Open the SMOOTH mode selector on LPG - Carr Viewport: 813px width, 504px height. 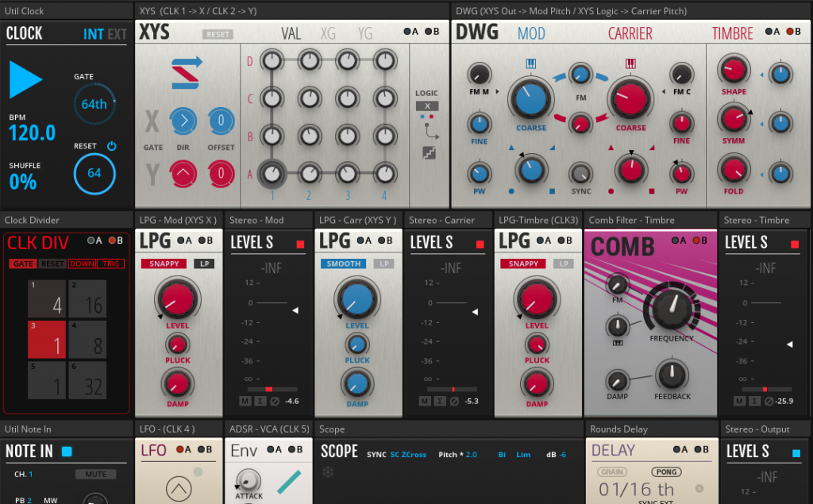point(344,264)
